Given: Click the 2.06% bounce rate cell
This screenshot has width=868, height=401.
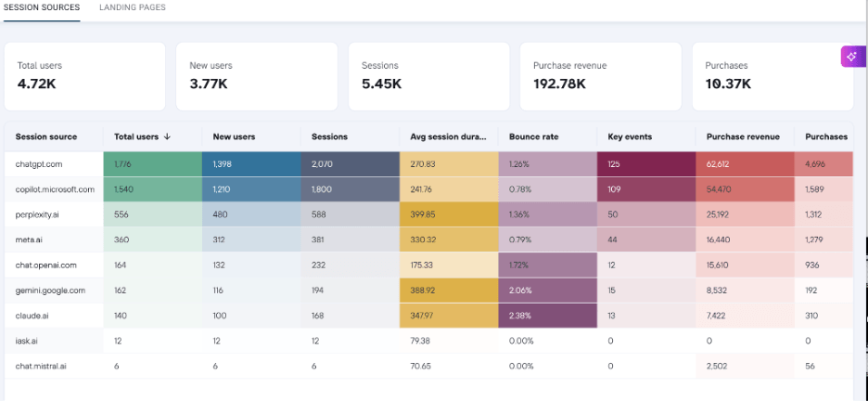Looking at the screenshot, I should (x=547, y=291).
